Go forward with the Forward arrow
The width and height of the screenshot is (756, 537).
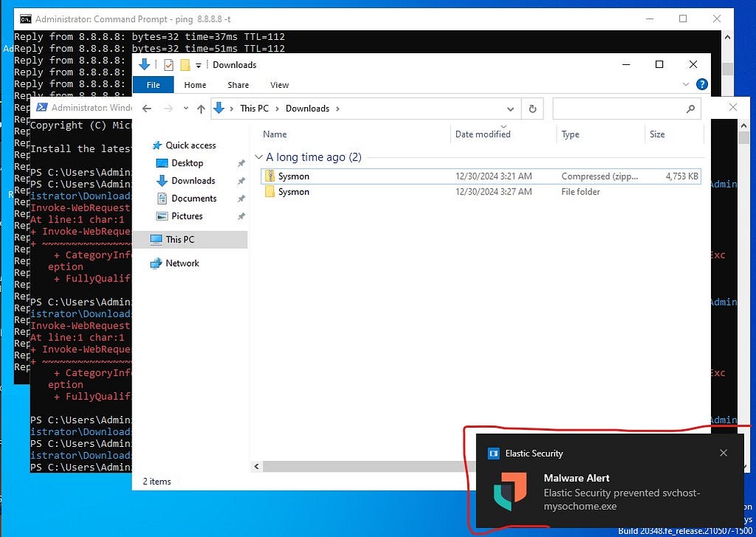click(168, 109)
